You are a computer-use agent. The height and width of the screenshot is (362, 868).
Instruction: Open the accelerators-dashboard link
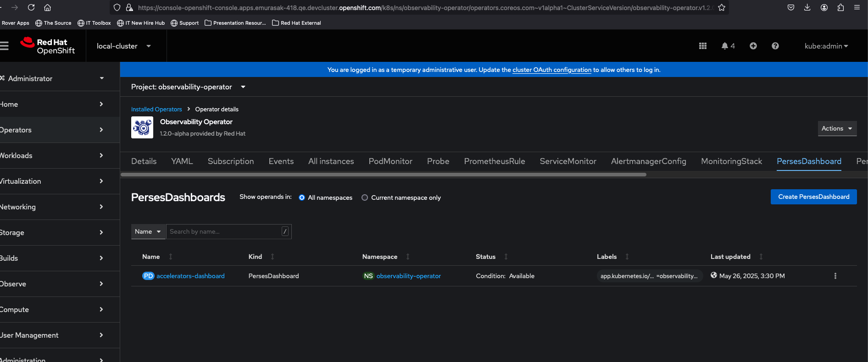[x=190, y=276]
